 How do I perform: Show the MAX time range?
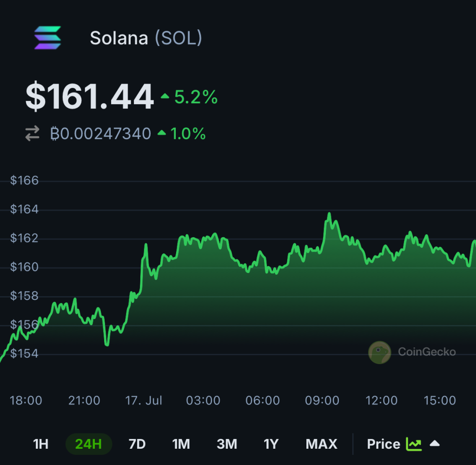(322, 444)
